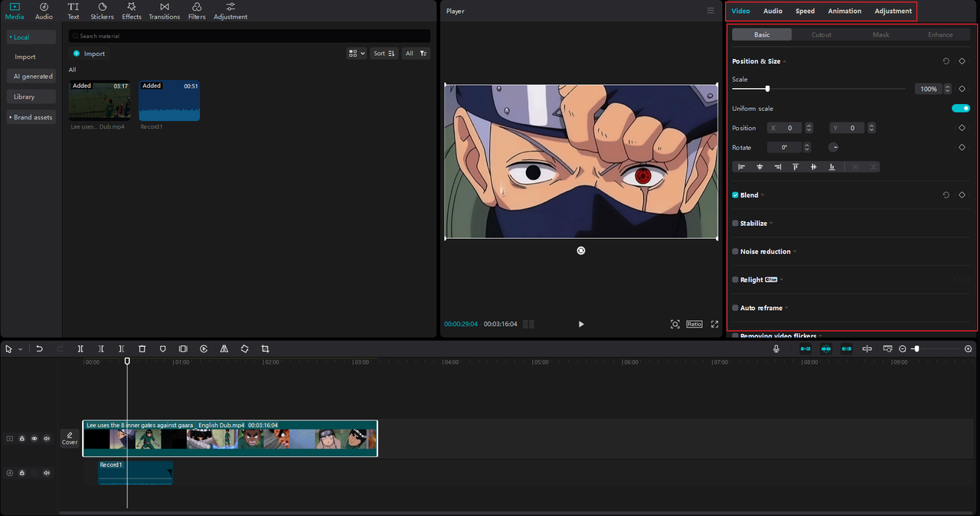Click the fullscreen icon in Player
The image size is (980, 516).
[714, 324]
